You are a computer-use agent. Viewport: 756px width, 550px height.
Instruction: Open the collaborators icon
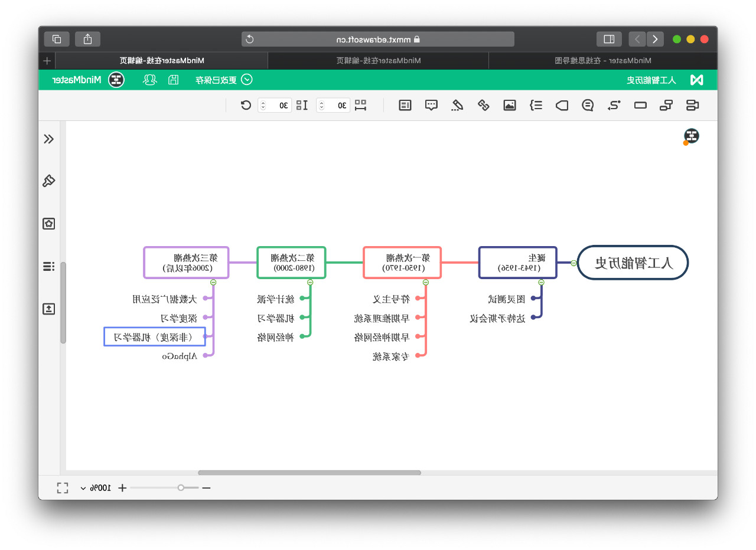(150, 80)
